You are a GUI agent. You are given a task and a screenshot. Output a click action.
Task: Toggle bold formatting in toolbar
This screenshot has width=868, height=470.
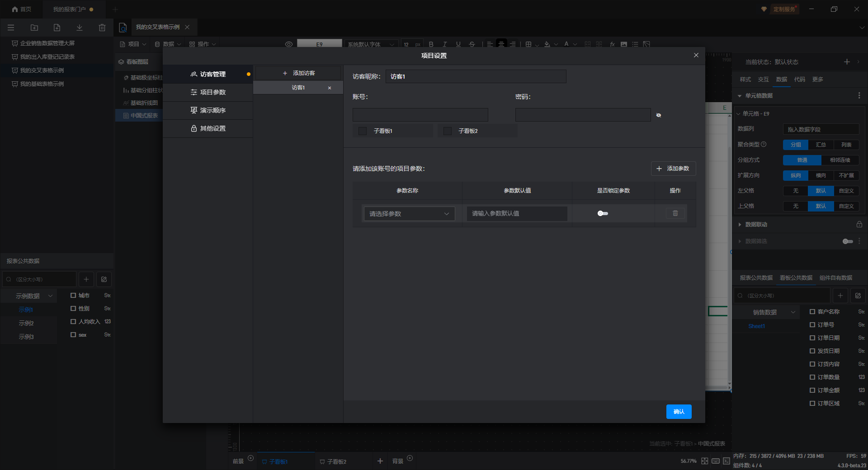431,44
